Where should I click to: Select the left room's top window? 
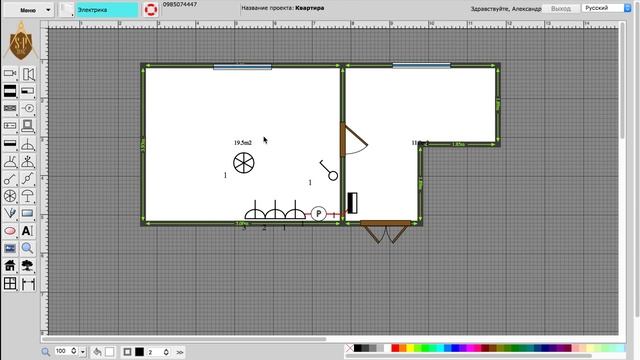point(242,67)
